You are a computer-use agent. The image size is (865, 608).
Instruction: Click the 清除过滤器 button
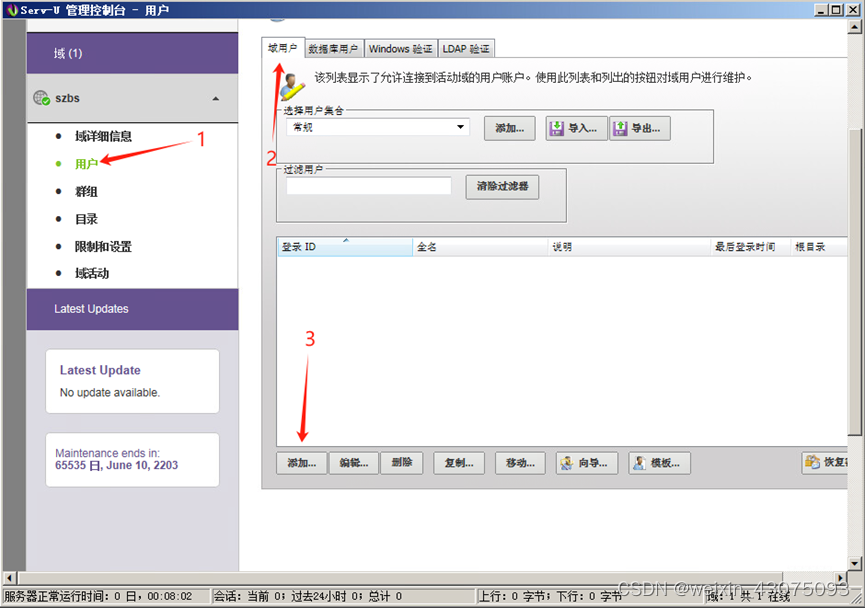(x=502, y=186)
